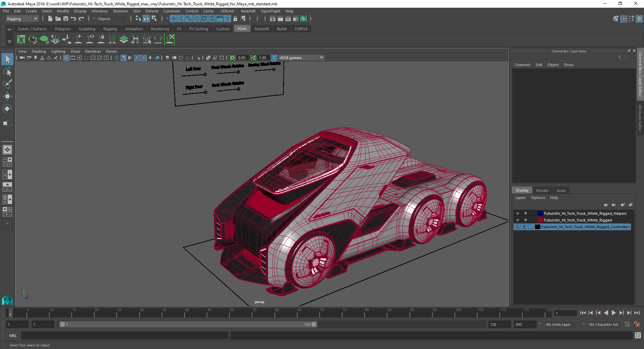Click the last XGen shelf icon with X
The width and height of the screenshot is (644, 349).
coord(169,40)
